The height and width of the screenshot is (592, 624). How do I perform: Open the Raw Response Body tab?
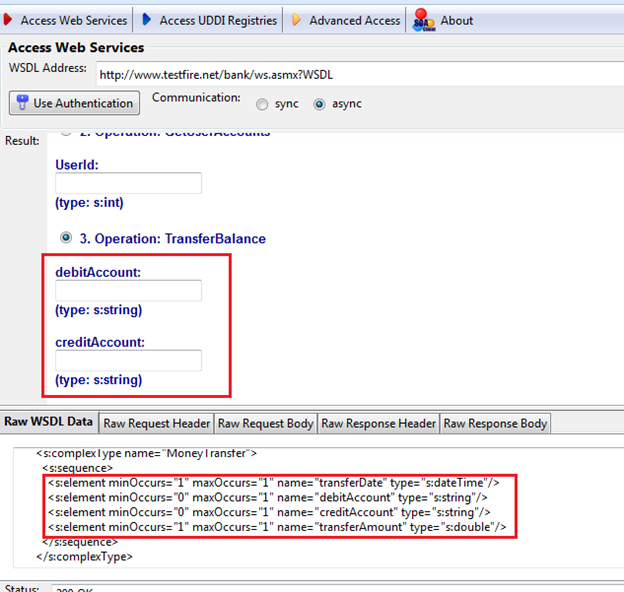click(x=495, y=424)
